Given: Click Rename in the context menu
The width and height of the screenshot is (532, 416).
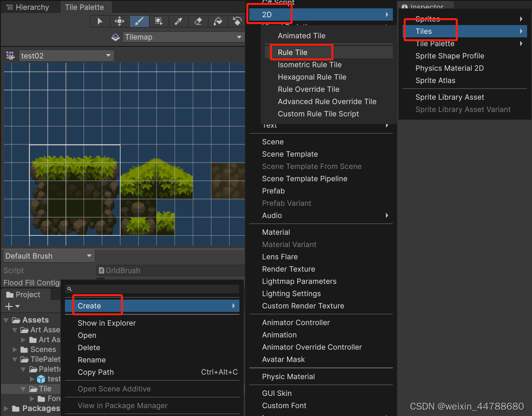Looking at the screenshot, I should pos(89,360).
